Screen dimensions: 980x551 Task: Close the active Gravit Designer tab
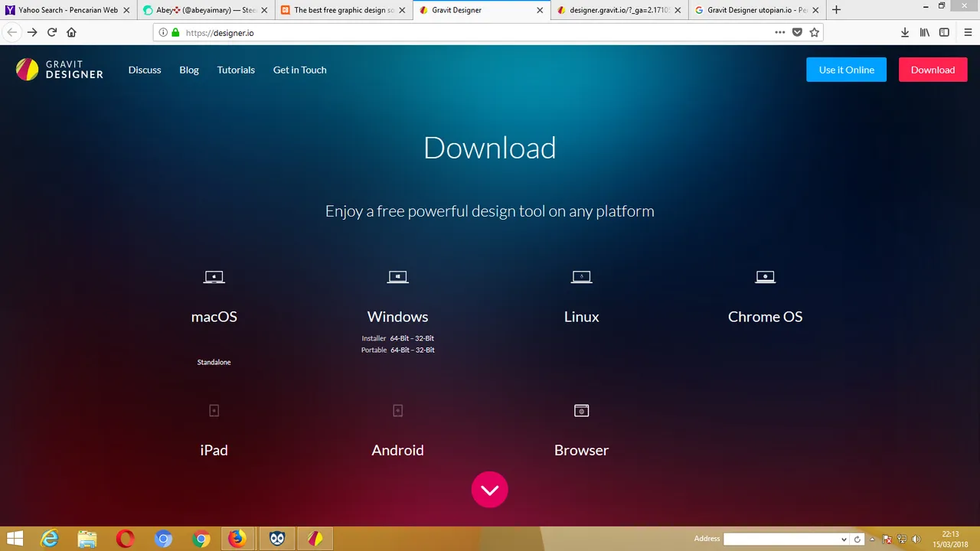coord(540,10)
